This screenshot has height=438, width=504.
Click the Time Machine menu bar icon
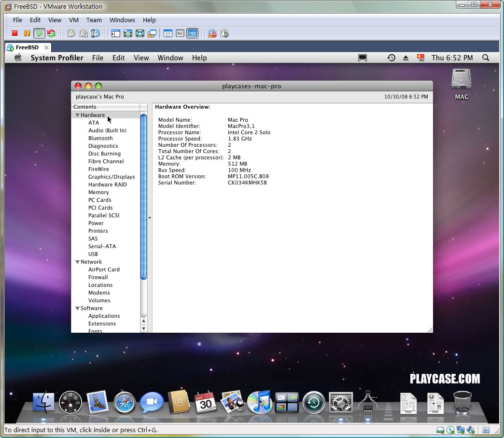(x=391, y=58)
